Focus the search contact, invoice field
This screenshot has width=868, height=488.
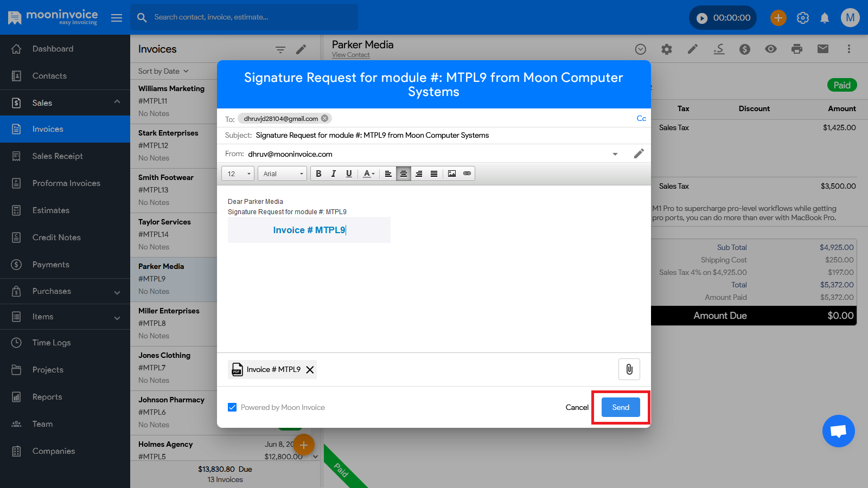(244, 17)
